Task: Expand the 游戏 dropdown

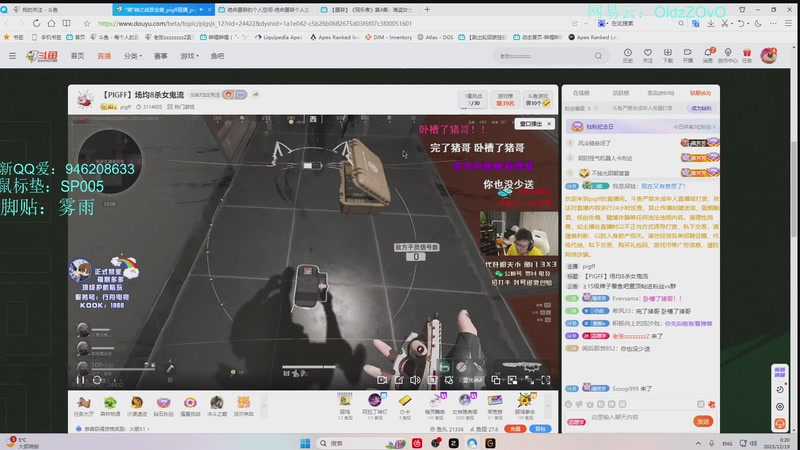Action: (189, 56)
